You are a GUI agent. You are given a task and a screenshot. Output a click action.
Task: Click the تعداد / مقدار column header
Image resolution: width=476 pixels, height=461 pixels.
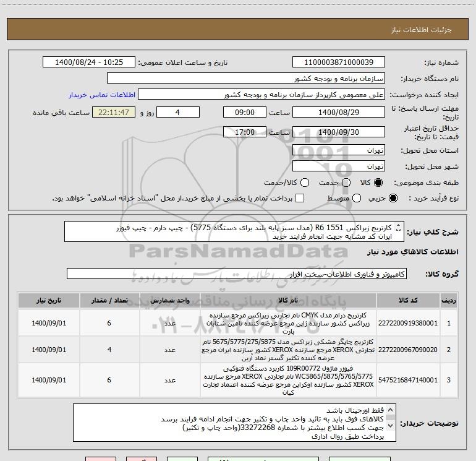click(x=109, y=301)
